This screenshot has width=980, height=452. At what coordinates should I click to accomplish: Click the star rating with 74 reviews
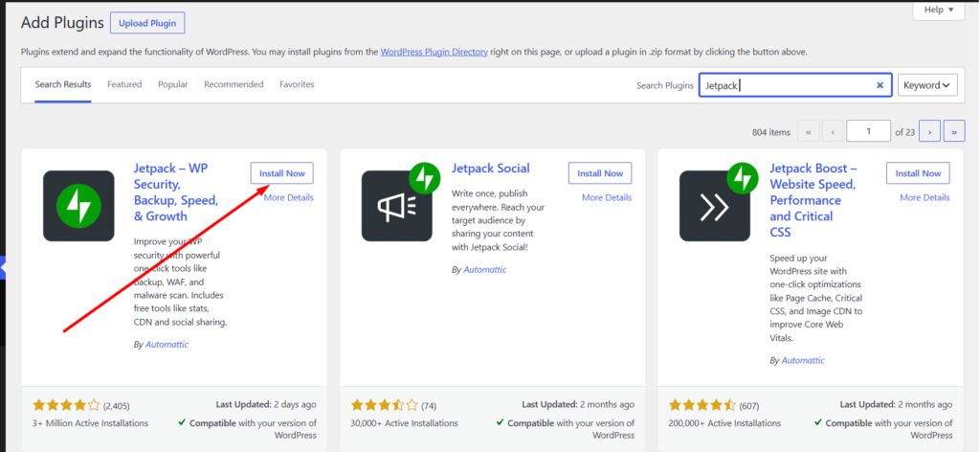tap(384, 405)
